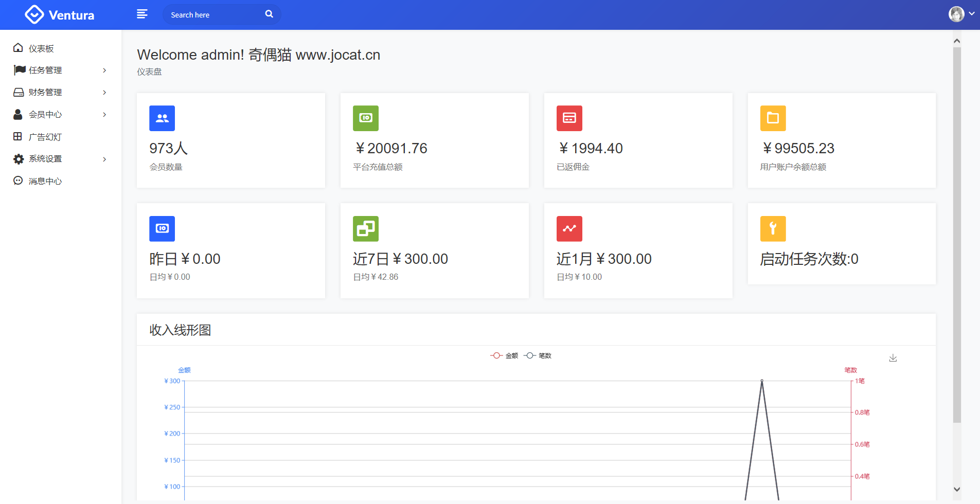Viewport: 980px width, 504px height.
Task: Click the 任务管理 flag icon
Action: [x=20, y=70]
